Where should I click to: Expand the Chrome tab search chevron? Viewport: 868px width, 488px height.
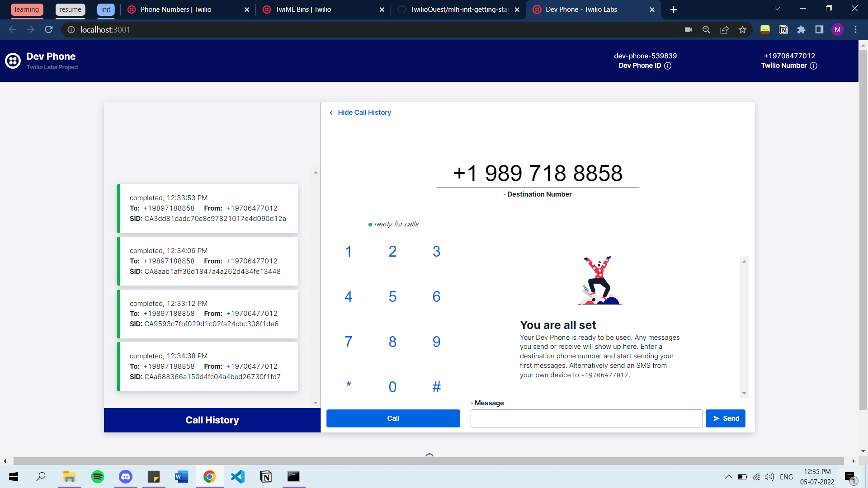(777, 9)
